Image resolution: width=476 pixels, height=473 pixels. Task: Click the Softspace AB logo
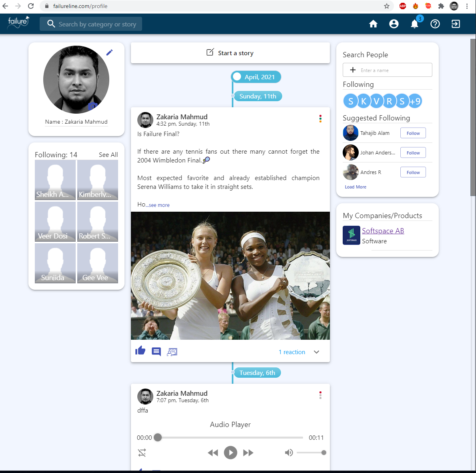click(351, 235)
